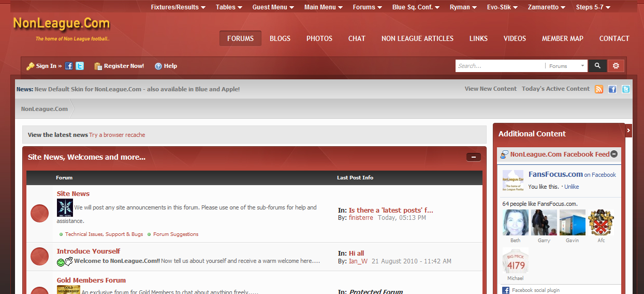644x294 pixels.
Task: Sign in with the Twitter icon
Action: point(80,66)
